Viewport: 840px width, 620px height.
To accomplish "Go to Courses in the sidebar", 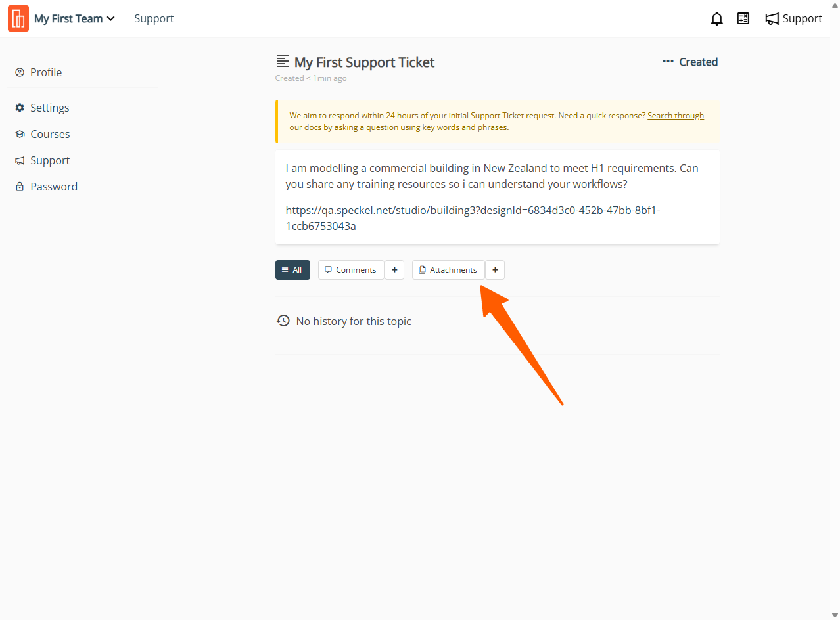I will pyautogui.click(x=50, y=134).
